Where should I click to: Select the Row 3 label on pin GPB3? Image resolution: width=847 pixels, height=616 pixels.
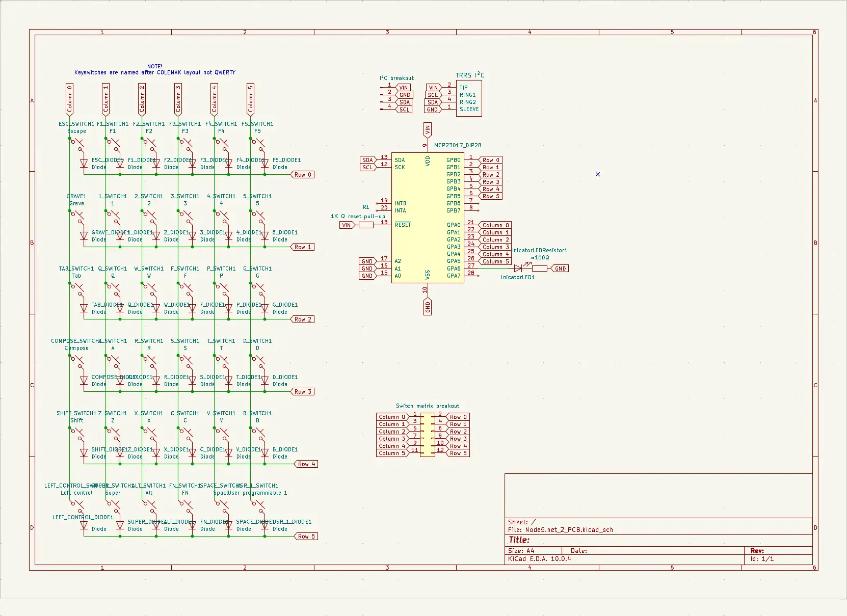click(x=490, y=182)
